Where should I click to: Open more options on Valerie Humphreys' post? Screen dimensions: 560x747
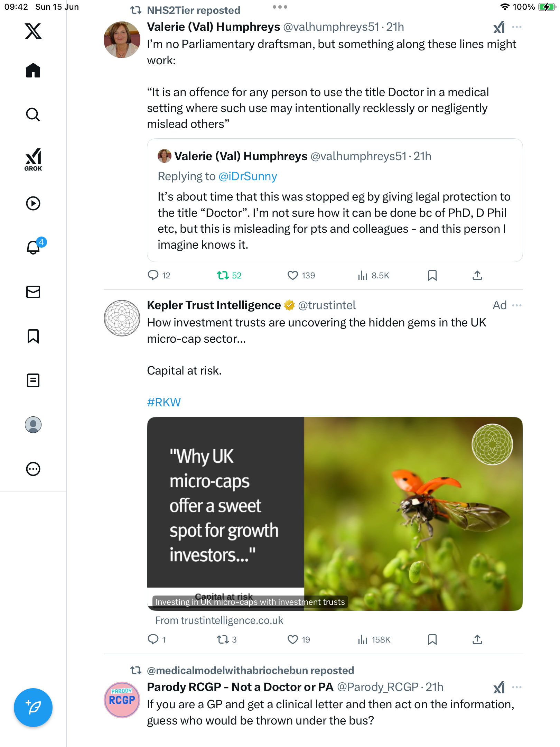[x=517, y=27]
